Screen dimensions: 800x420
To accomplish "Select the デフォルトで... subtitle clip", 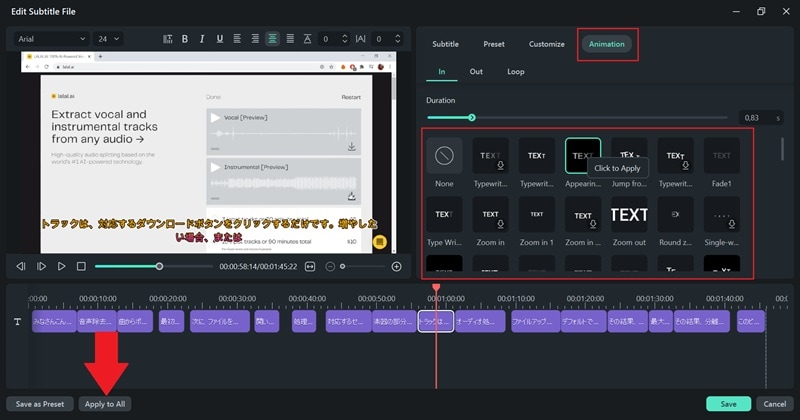I will (584, 322).
